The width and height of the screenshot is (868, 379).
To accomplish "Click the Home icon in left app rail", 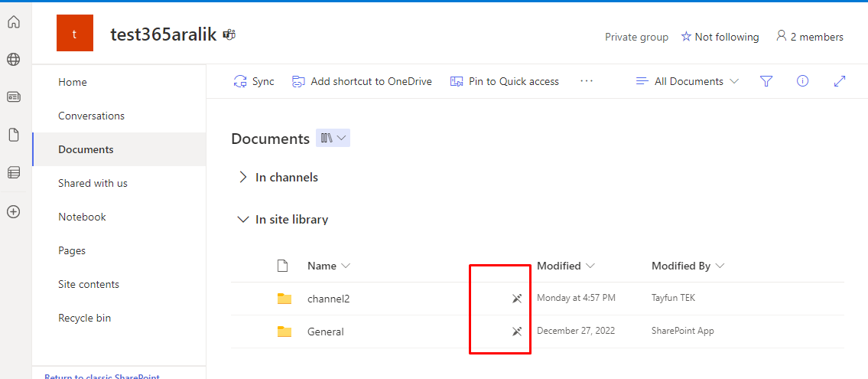I will click(x=13, y=22).
